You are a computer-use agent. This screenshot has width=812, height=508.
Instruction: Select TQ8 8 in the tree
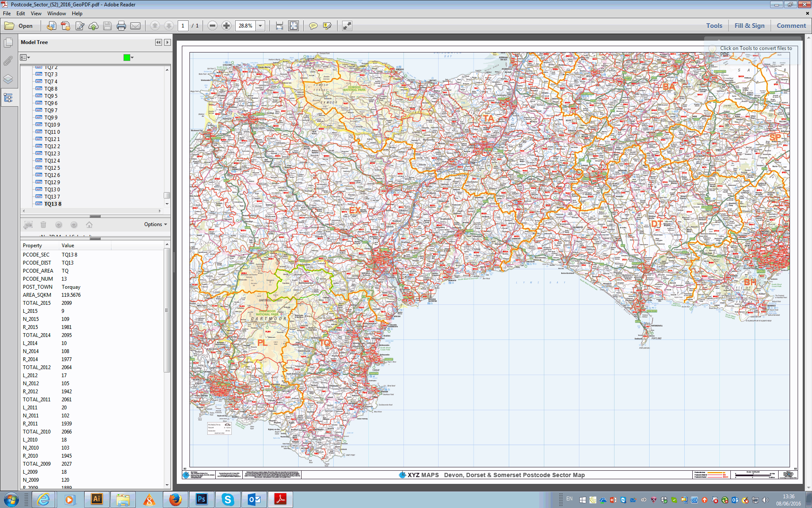[x=51, y=89]
